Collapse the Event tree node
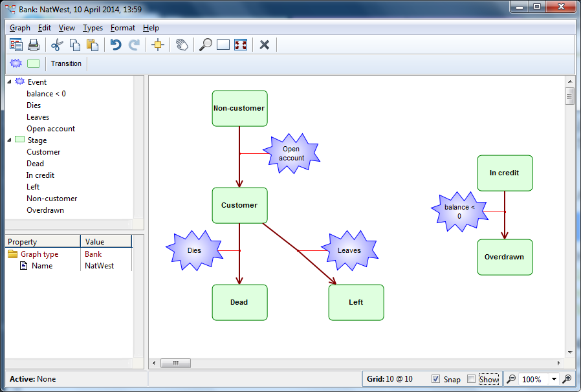This screenshot has height=392, width=581. pyautogui.click(x=10, y=82)
